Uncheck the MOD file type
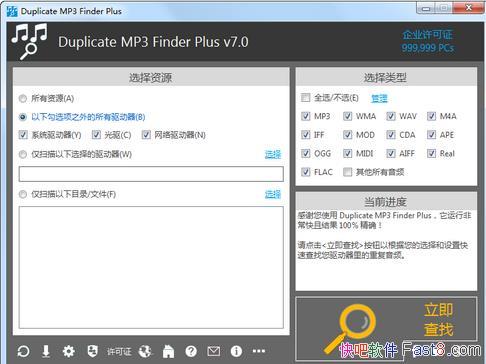 (x=347, y=135)
